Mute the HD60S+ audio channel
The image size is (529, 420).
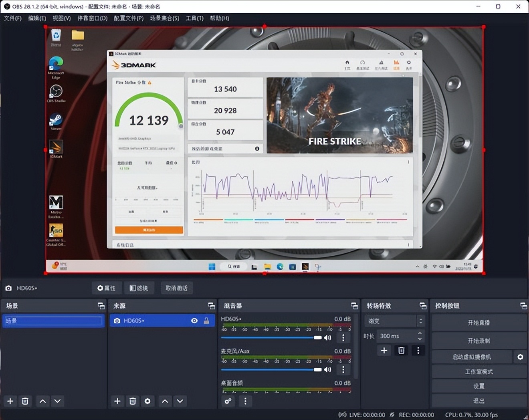[328, 337]
